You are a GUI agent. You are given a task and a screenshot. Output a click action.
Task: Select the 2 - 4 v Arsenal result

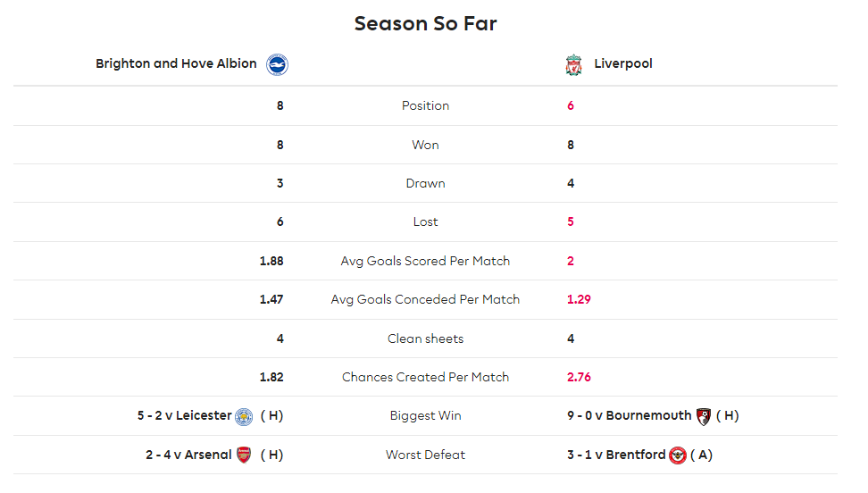coord(188,455)
